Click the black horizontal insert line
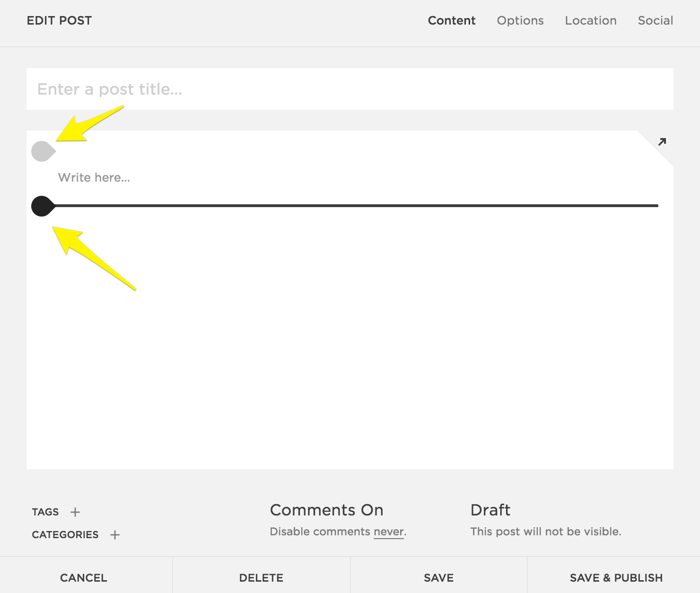The width and height of the screenshot is (700, 593). [355, 206]
